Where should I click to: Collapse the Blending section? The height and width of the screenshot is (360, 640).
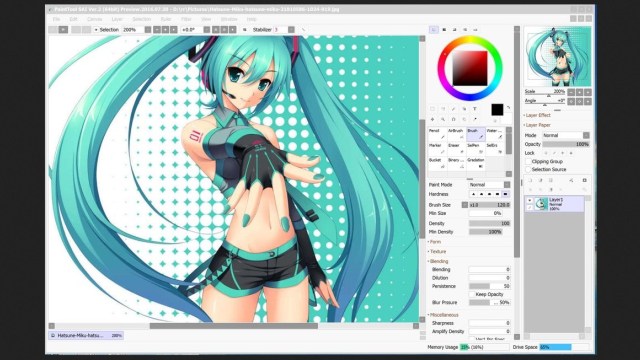point(438,261)
